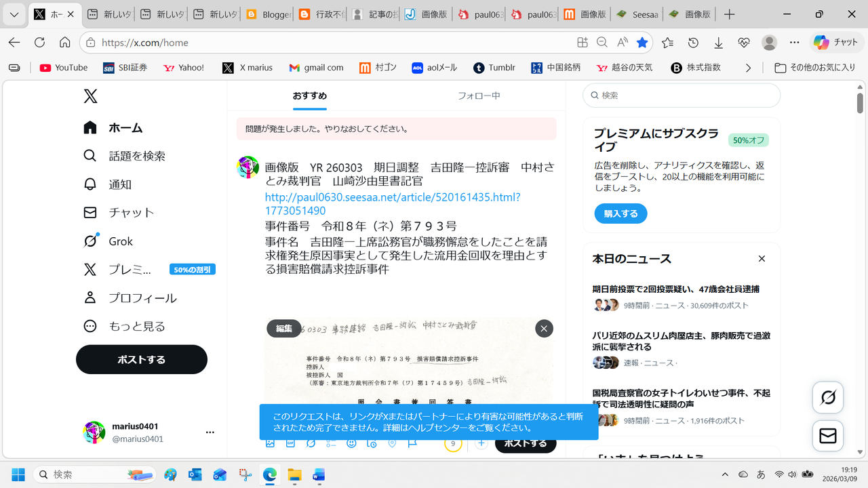Viewport: 868px width, 488px height.
Task: Open browser downloads
Action: click(x=718, y=42)
